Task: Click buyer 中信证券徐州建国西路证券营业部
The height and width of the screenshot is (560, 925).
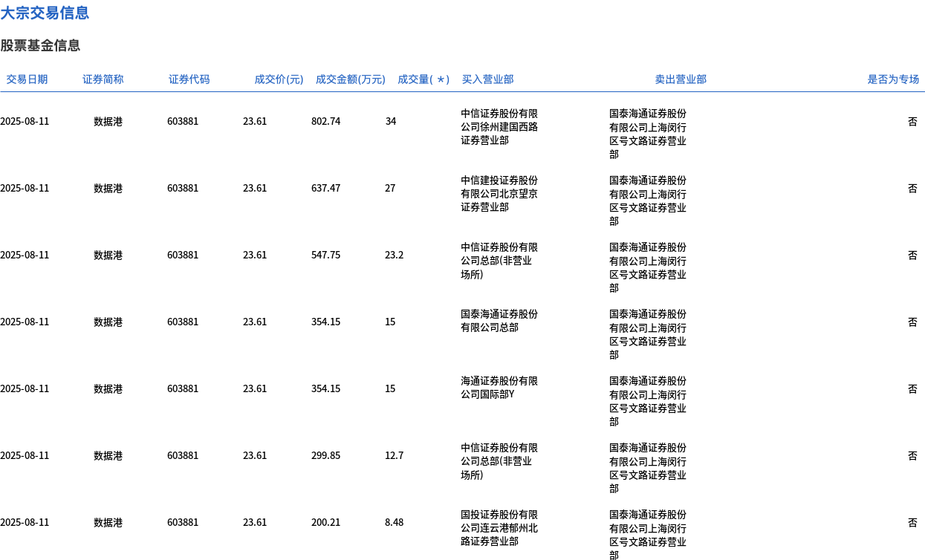Action: click(x=499, y=127)
